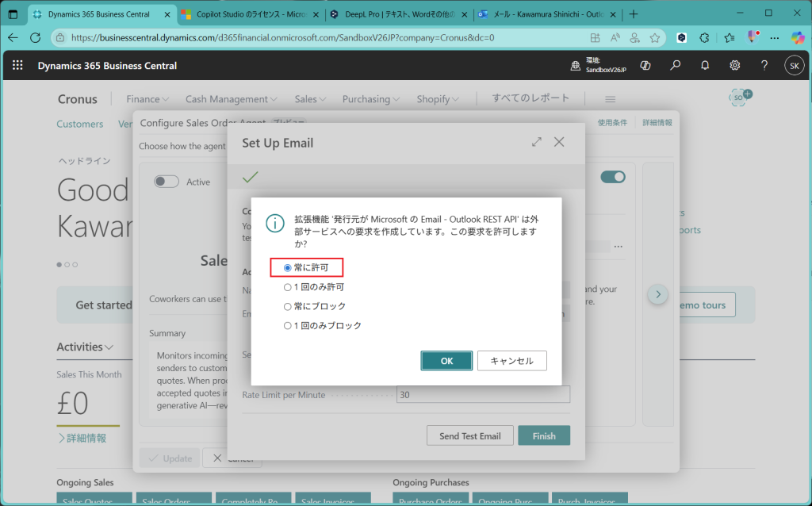Select the 常にブロック radio option
The image size is (812, 506).
(287, 307)
